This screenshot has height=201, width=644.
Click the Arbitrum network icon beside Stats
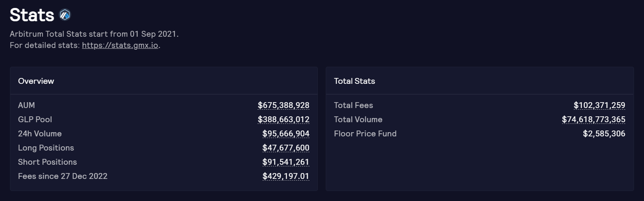pos(65,15)
